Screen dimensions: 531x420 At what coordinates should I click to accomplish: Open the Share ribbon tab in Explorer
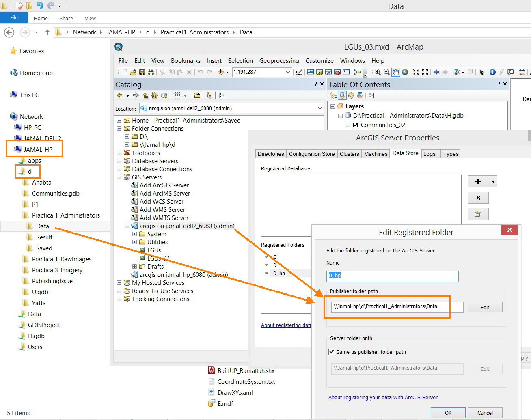pyautogui.click(x=66, y=18)
